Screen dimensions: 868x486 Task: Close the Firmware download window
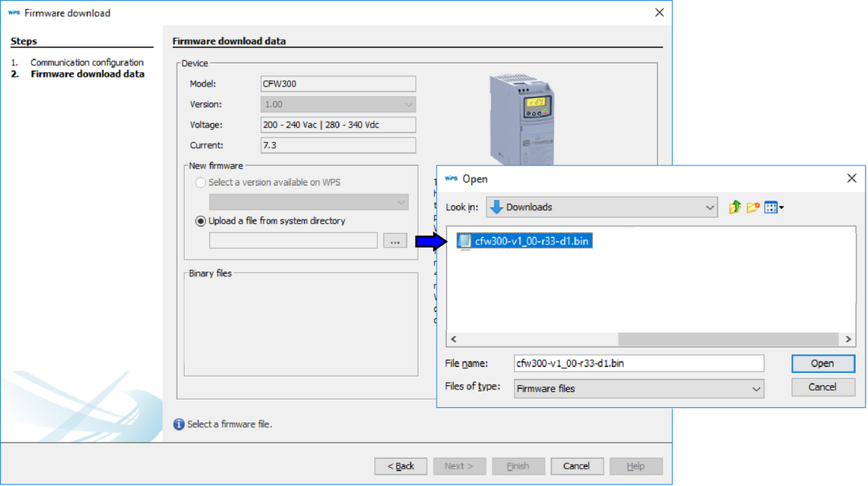click(x=659, y=13)
